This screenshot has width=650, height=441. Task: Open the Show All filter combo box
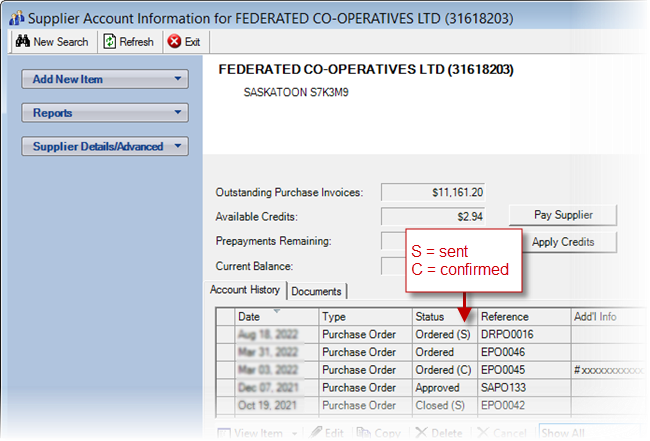(591, 433)
